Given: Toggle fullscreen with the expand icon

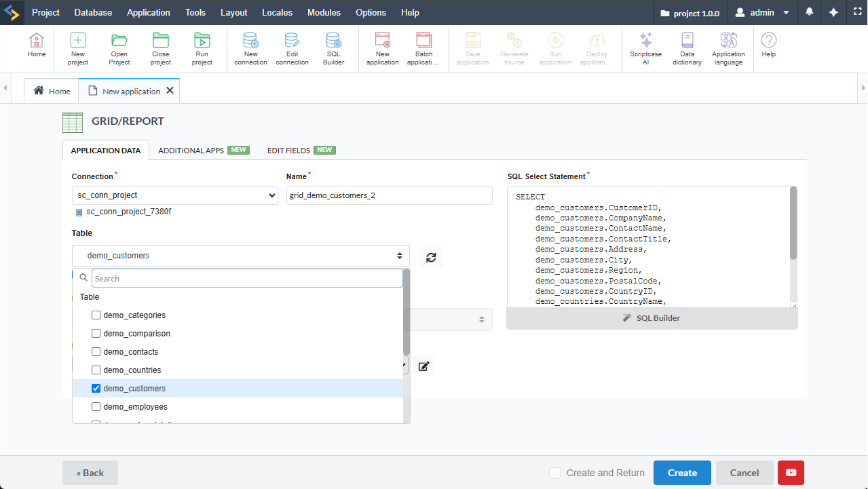Looking at the screenshot, I should click(857, 12).
